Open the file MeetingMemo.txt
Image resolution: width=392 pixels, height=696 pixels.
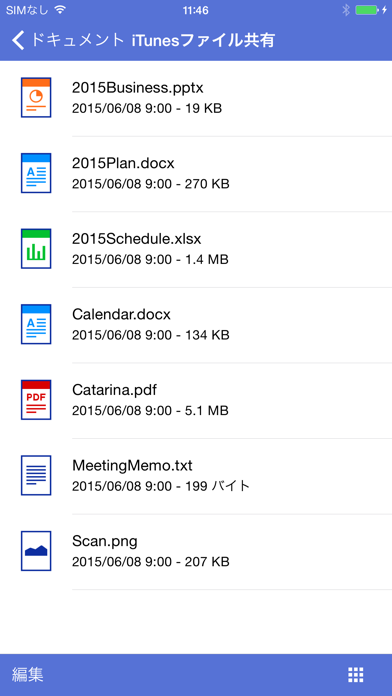(x=196, y=476)
